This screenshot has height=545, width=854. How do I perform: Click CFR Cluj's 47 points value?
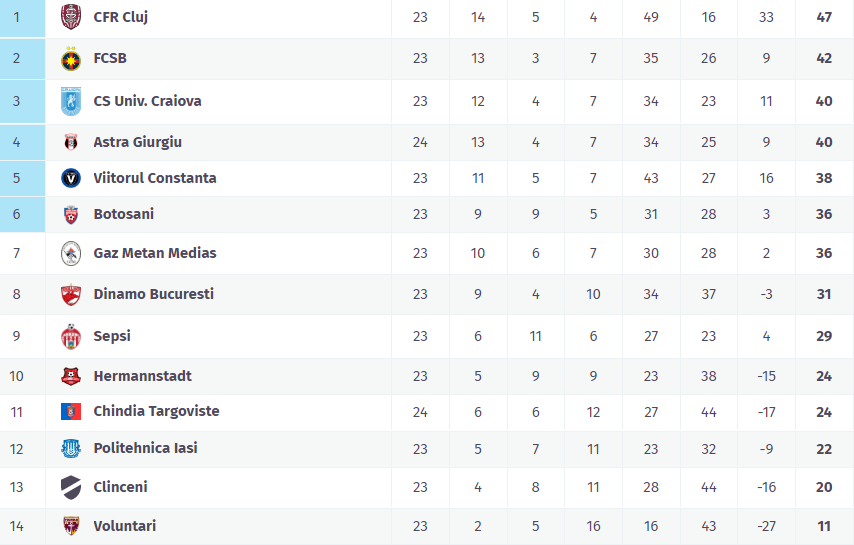point(824,17)
